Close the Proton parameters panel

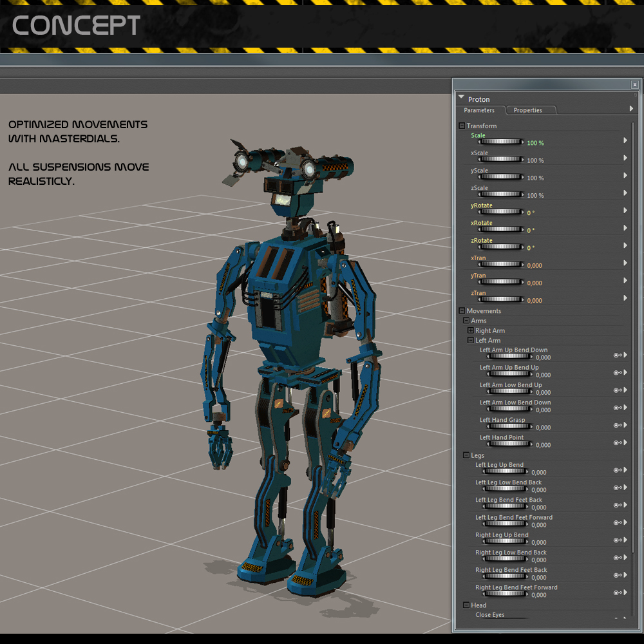634,84
